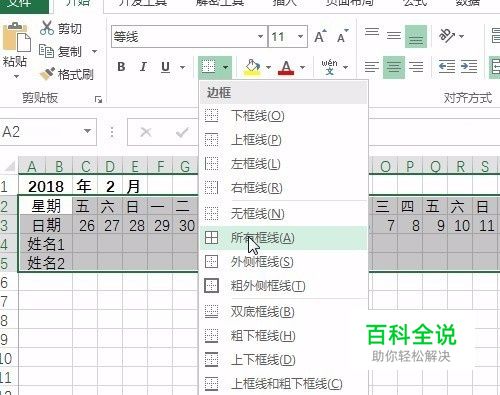The width and height of the screenshot is (500, 395).
Task: Choose Top and Bottom Border 上下框线(D)
Action: 283,360
